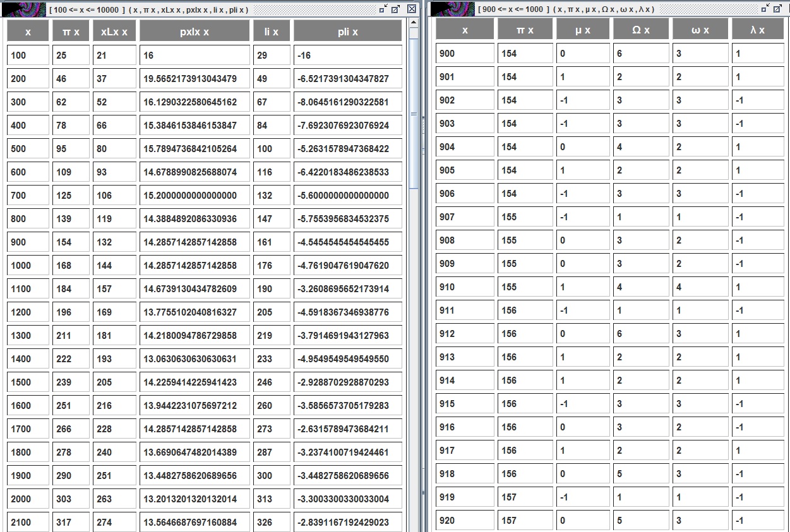
Task: Click the xLx x column header
Action: click(114, 32)
